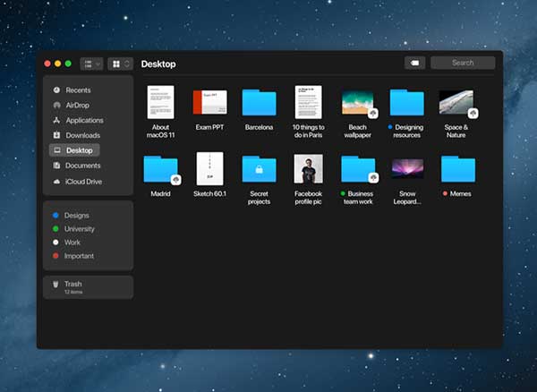Image resolution: width=537 pixels, height=392 pixels.
Task: Click the AirDrop icon in sidebar
Action: point(57,105)
